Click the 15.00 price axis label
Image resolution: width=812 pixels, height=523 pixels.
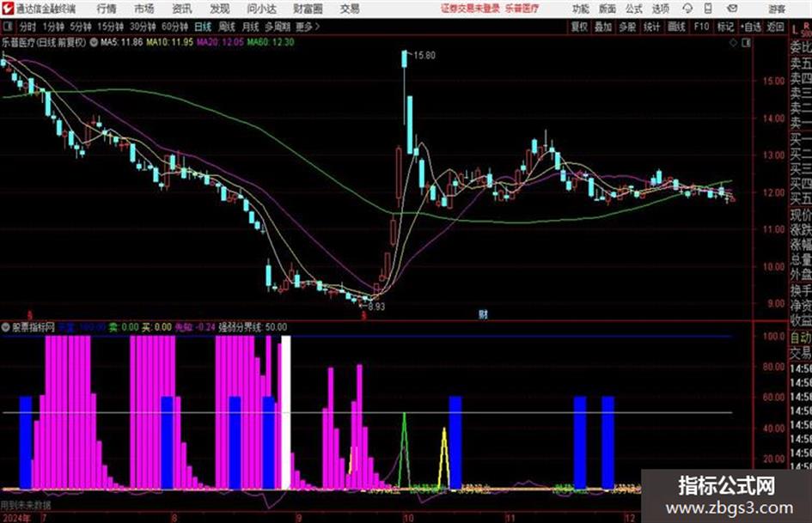click(773, 81)
